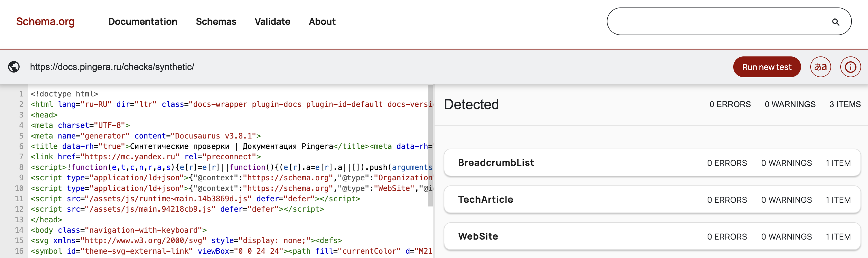The image size is (868, 258).
Task: Click line number 14 in the gutter
Action: (19, 230)
